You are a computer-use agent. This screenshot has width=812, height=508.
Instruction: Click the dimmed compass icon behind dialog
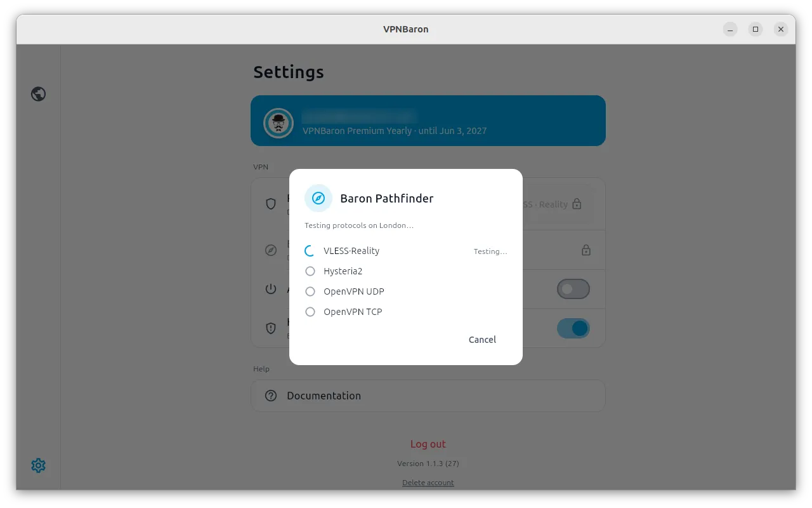(x=271, y=250)
